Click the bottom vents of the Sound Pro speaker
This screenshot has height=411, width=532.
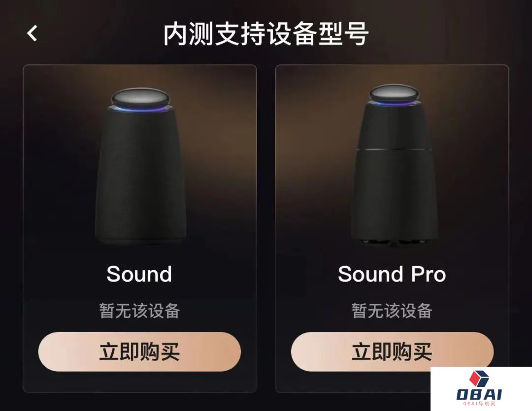(x=394, y=242)
